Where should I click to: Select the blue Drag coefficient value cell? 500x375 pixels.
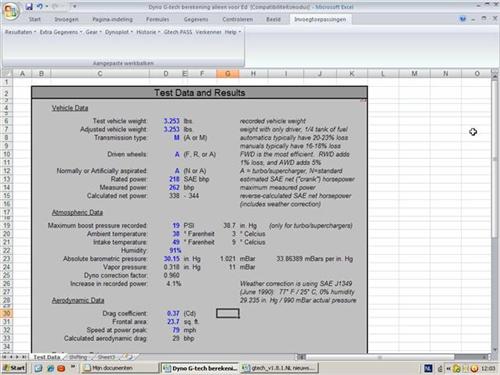172,313
